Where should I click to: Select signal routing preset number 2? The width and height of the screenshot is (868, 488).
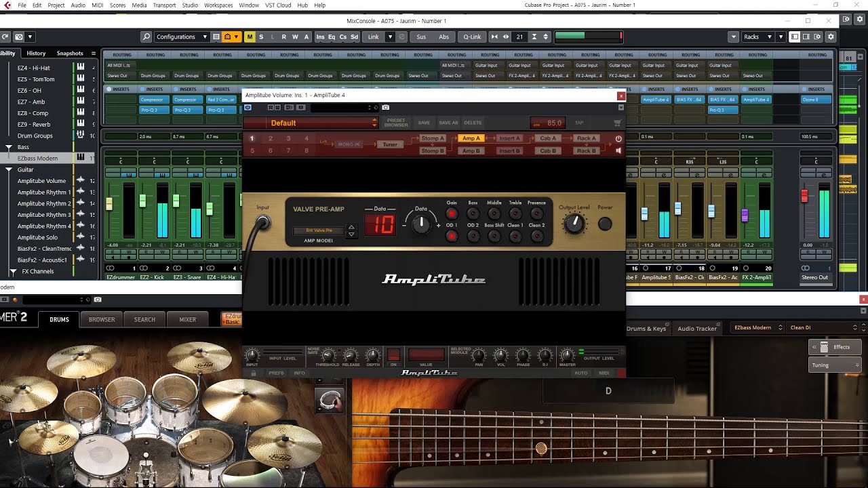[x=270, y=138]
